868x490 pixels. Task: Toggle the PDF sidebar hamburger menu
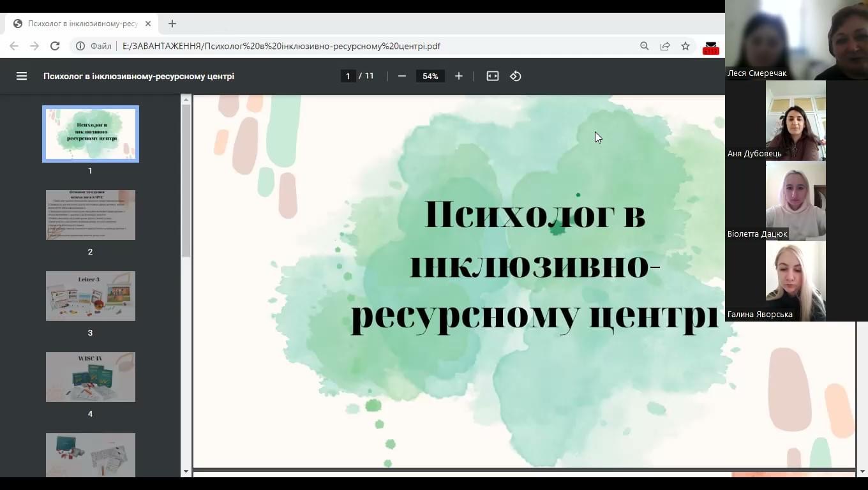coord(22,76)
